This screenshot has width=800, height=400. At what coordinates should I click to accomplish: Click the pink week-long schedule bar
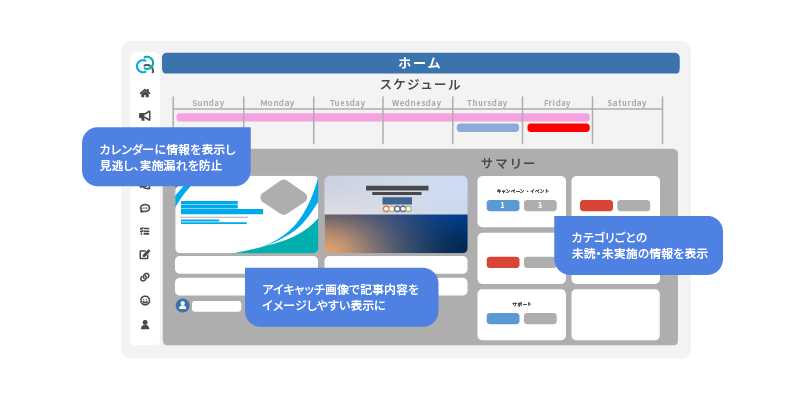[382, 117]
